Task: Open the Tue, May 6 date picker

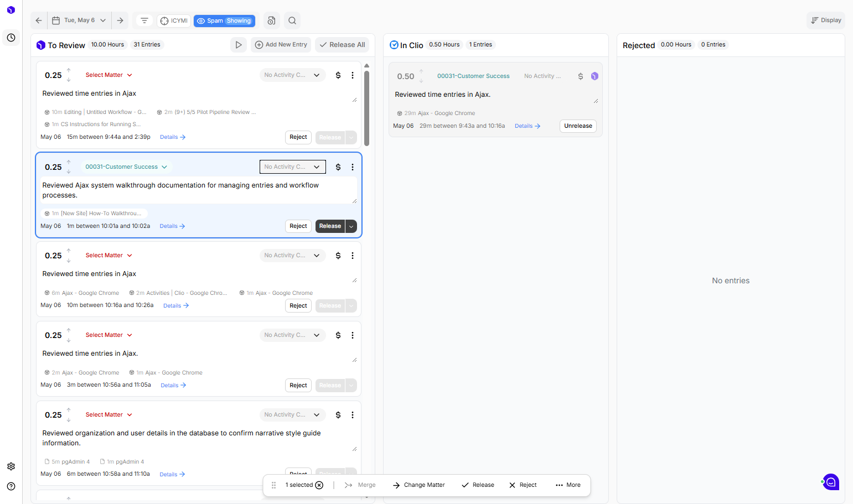Action: [79, 20]
